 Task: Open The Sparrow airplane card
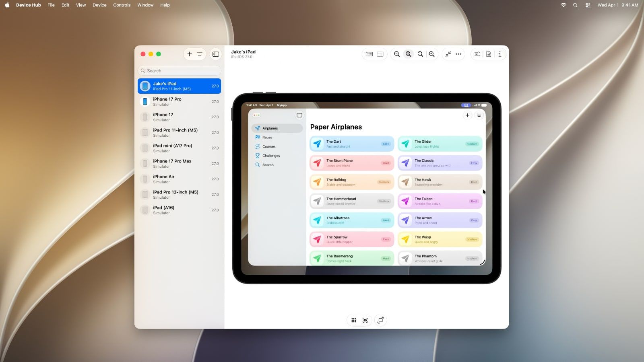coord(352,239)
